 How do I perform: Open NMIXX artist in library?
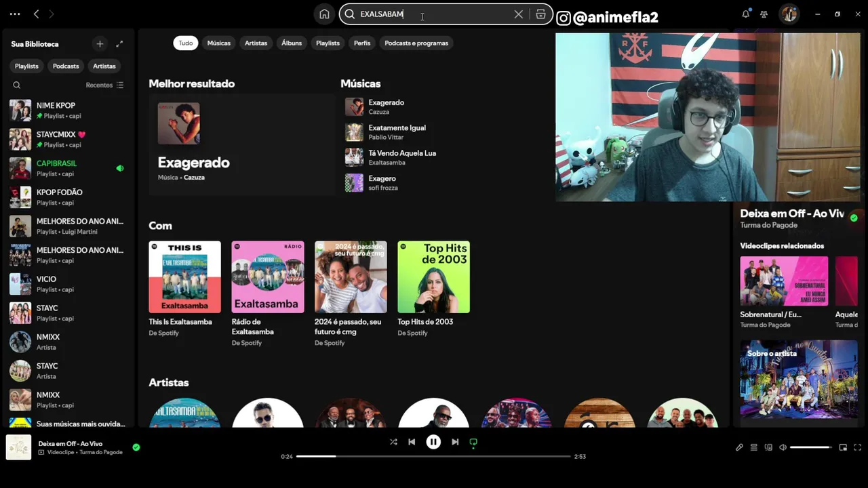(x=68, y=342)
